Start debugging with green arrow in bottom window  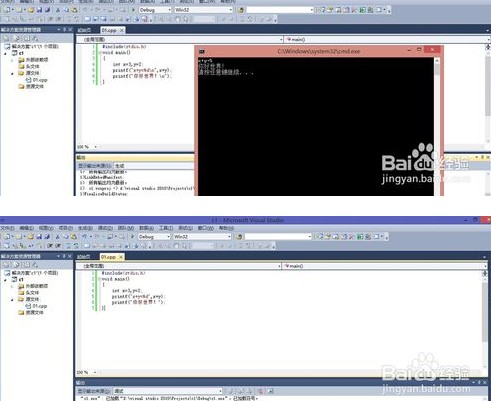pyautogui.click(x=132, y=237)
